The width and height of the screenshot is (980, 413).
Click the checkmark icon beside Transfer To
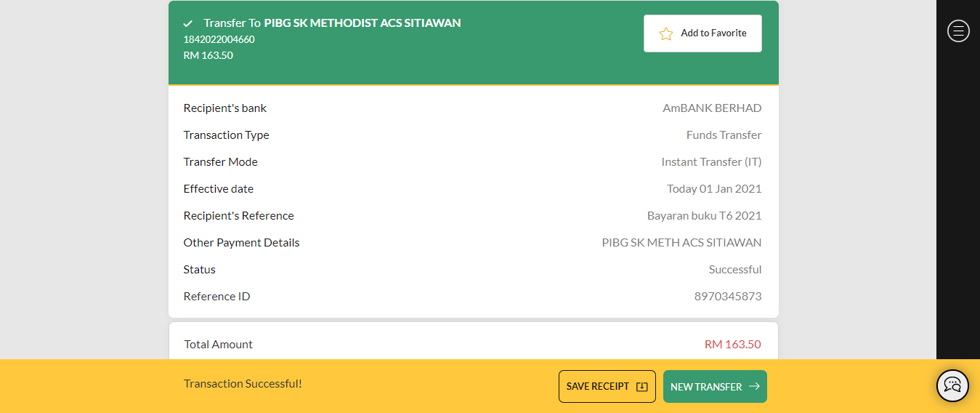click(x=188, y=23)
